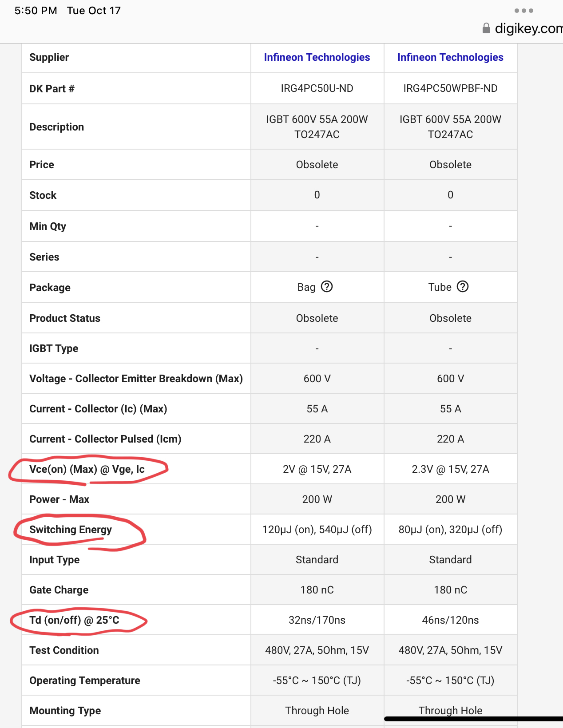Click the Operating Temperature row label

pyautogui.click(x=85, y=681)
